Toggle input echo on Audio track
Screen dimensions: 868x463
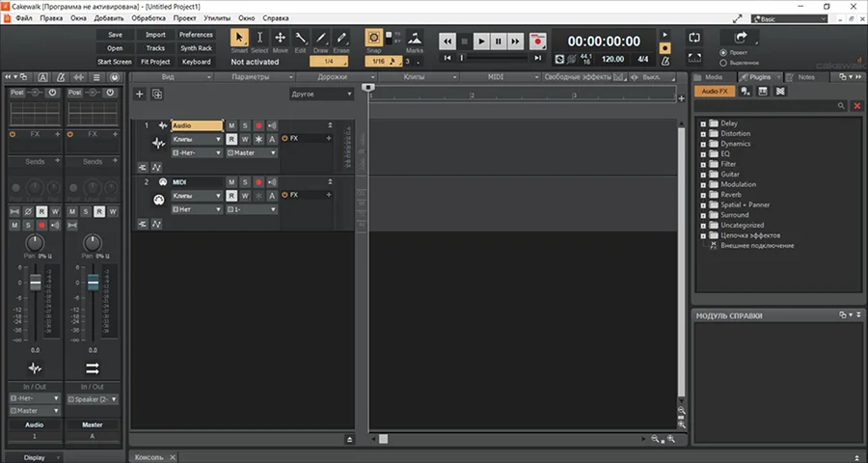click(272, 125)
